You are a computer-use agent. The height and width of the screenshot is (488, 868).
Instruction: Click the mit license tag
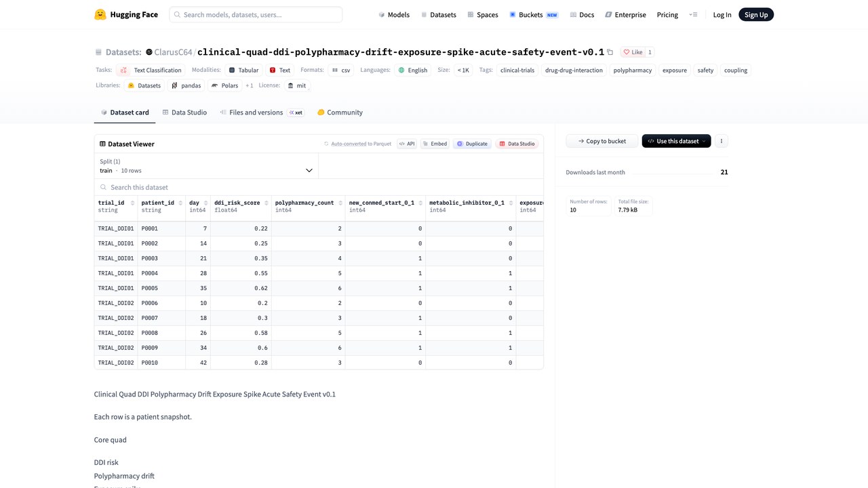coord(297,85)
